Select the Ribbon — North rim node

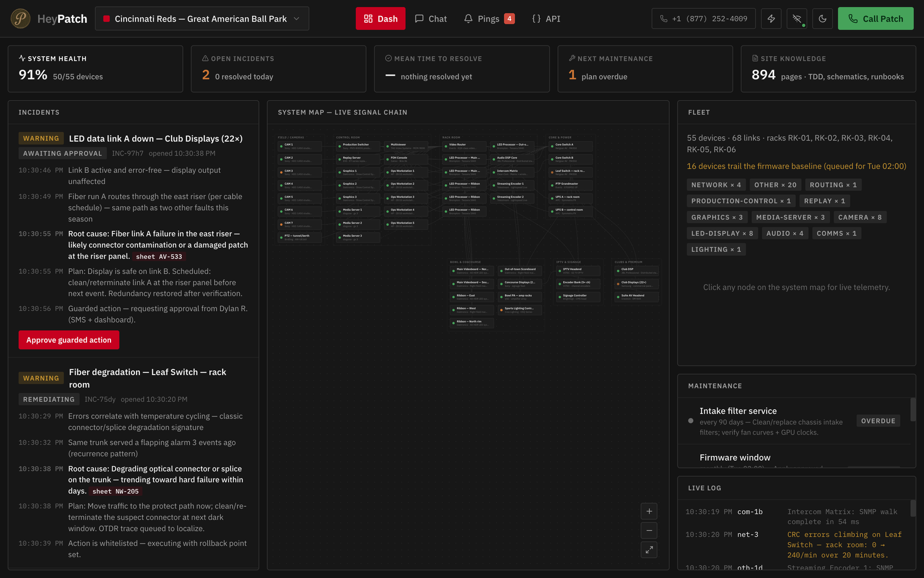coord(472,323)
